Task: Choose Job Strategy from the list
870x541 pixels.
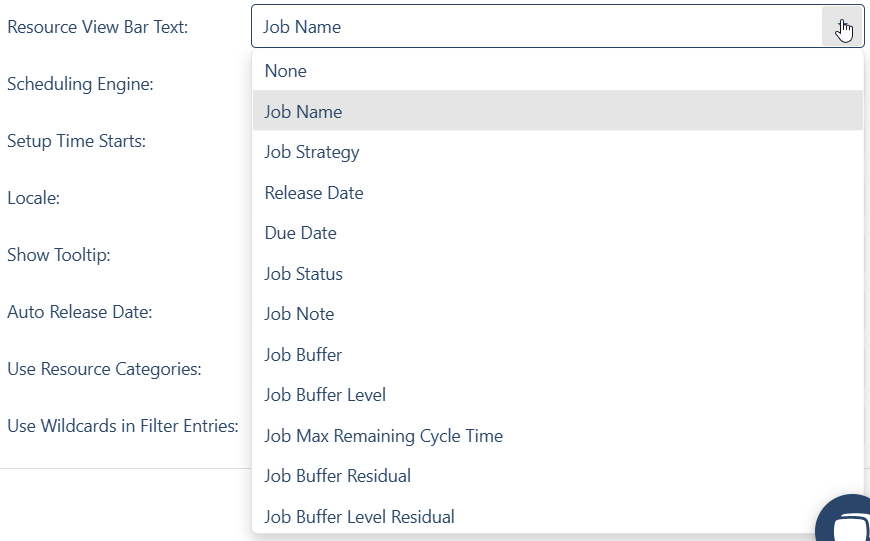Action: [x=557, y=152]
